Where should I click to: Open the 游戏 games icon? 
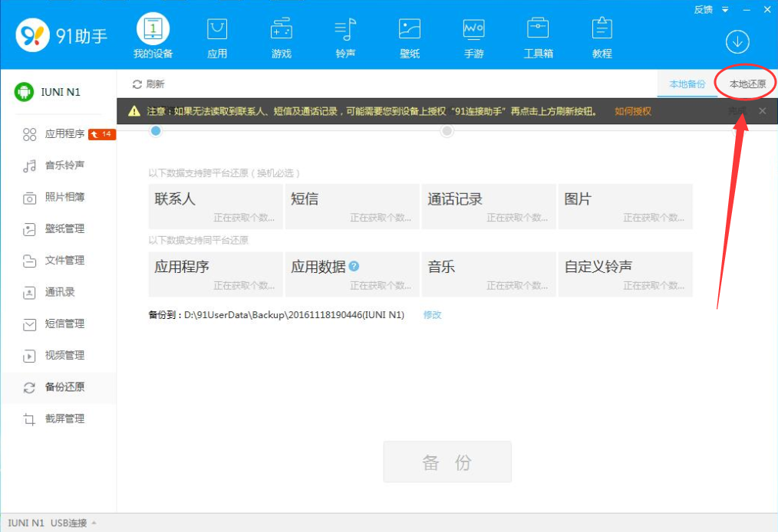pos(281,31)
